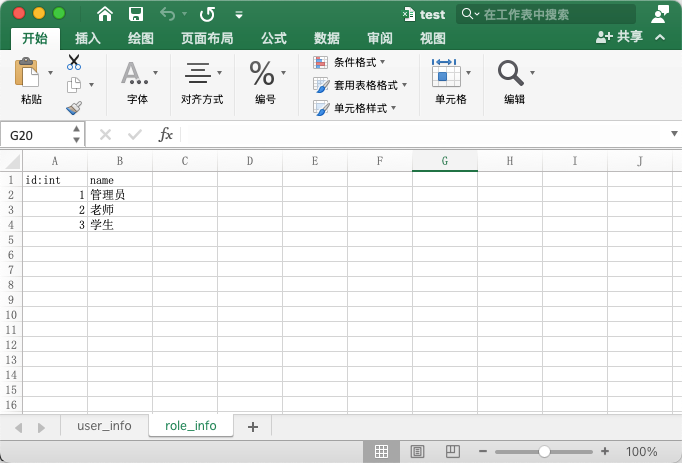Click the 共享 share button
The width and height of the screenshot is (682, 463).
[619, 37]
